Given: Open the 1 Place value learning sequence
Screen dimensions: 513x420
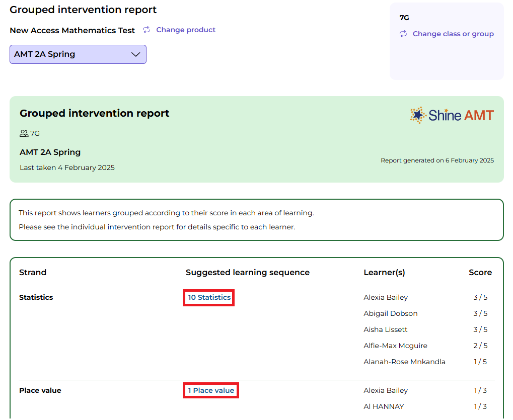Looking at the screenshot, I should coord(211,391).
